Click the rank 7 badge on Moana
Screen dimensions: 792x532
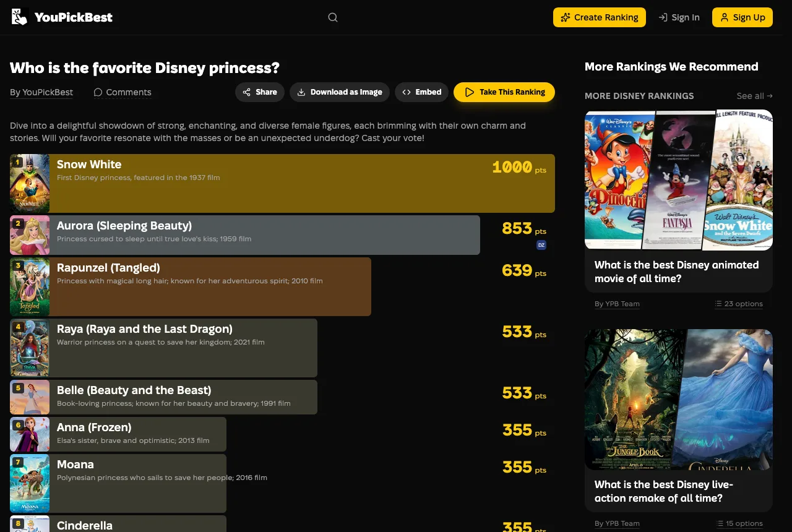click(18, 462)
